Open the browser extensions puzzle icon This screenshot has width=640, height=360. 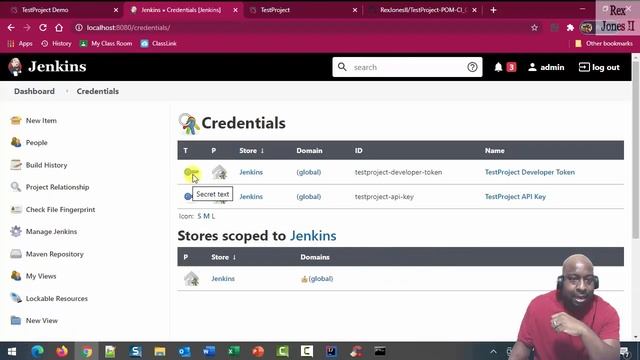[570, 28]
